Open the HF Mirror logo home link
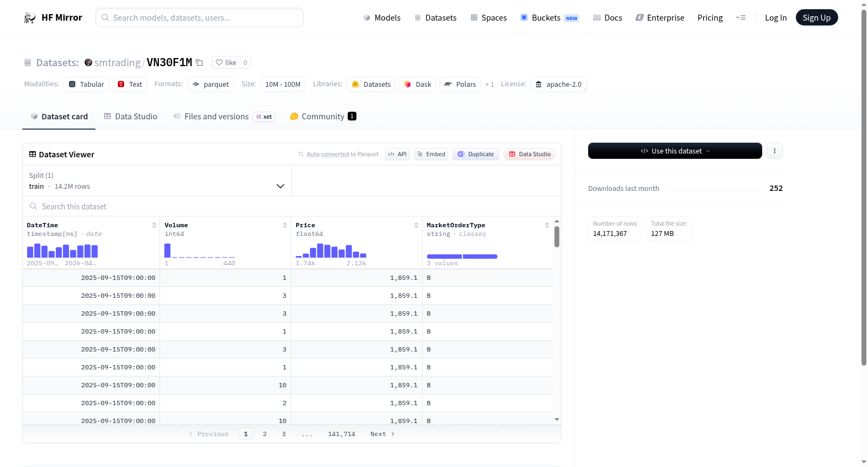This screenshot has width=868, height=467. click(x=53, y=17)
